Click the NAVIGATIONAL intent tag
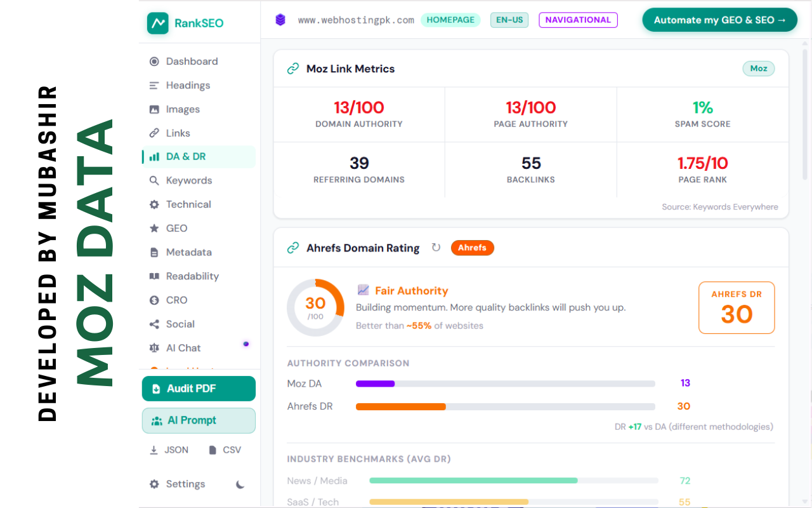Screen dimensions: 812x508 578,20
